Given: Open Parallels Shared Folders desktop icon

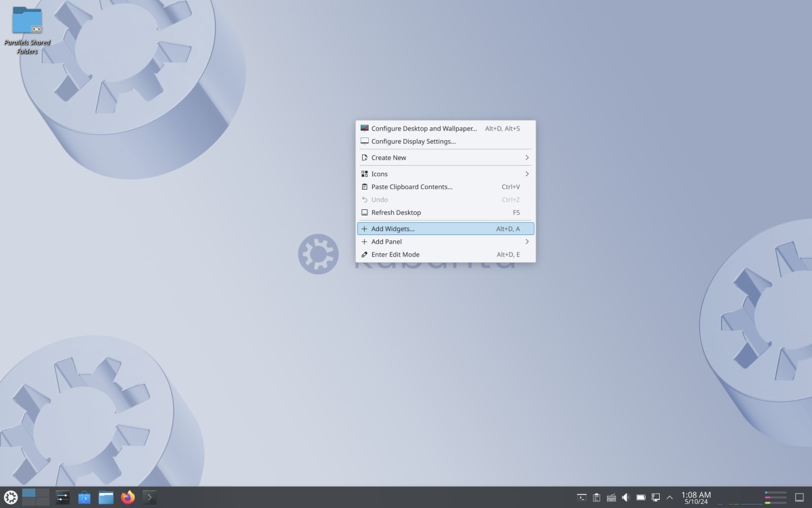Looking at the screenshot, I should pyautogui.click(x=27, y=30).
